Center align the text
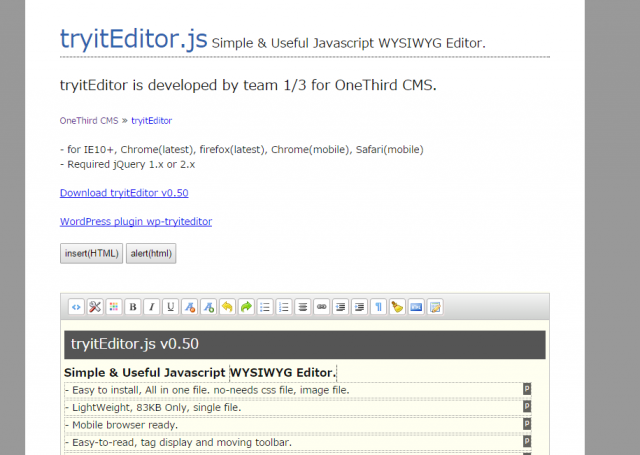The width and height of the screenshot is (640, 455). pyautogui.click(x=302, y=307)
